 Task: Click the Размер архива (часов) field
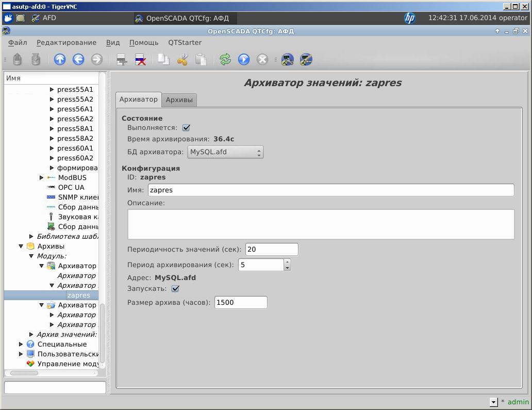pyautogui.click(x=241, y=303)
